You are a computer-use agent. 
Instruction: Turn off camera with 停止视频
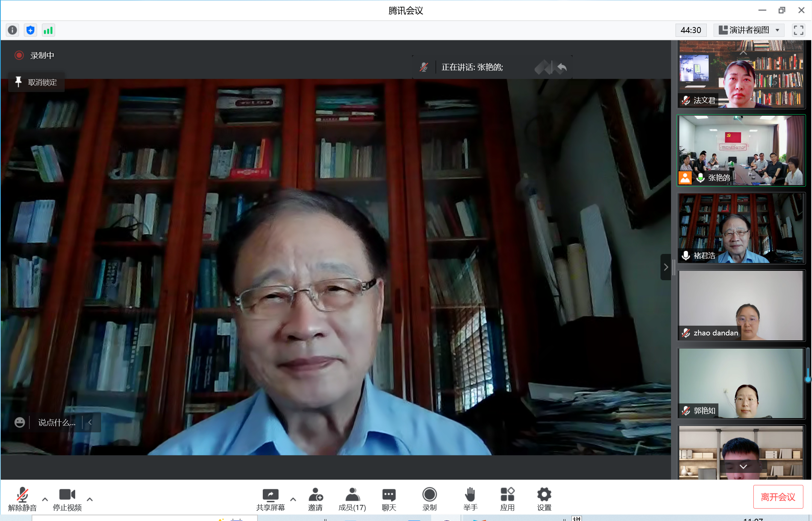tap(67, 499)
